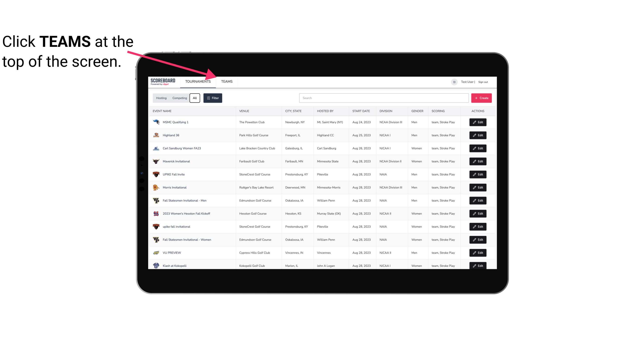The height and width of the screenshot is (346, 644).
Task: Click the Edit icon for MSMC Qualifying 1
Action: coord(478,122)
